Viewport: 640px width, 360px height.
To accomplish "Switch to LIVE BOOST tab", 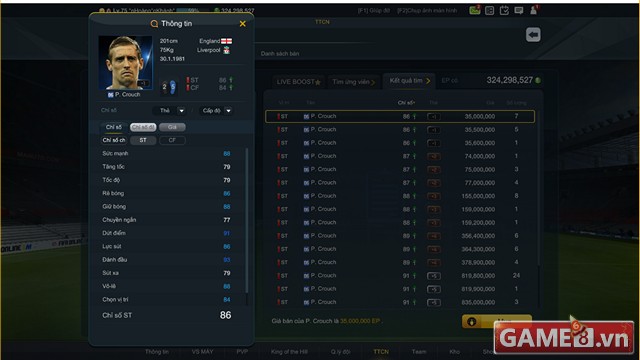I will tap(298, 82).
